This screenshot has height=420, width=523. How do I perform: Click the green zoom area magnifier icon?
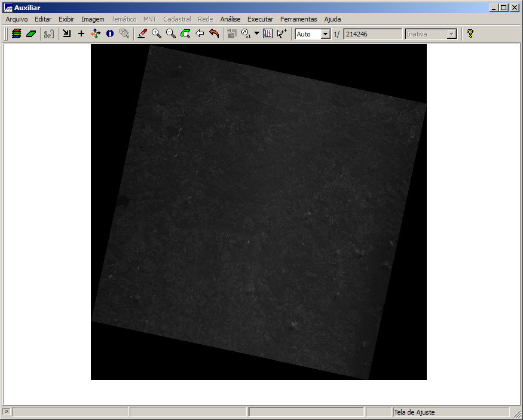point(185,34)
